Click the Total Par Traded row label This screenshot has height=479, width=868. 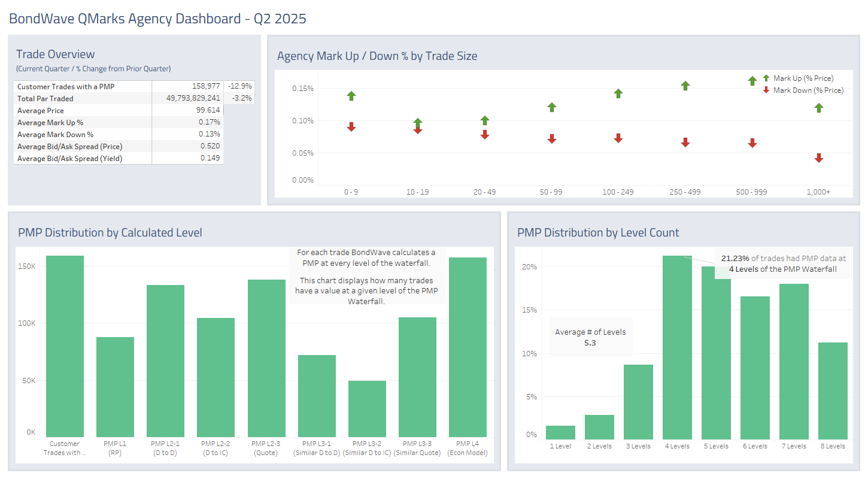click(x=45, y=99)
